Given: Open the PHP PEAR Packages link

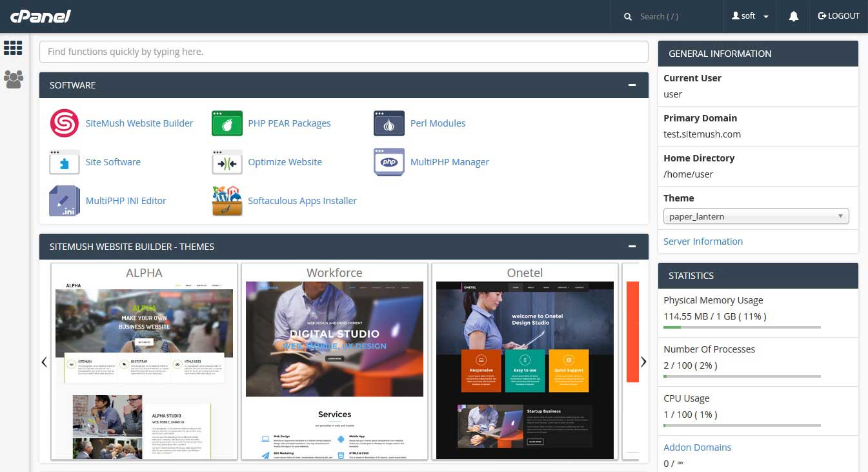Looking at the screenshot, I should click(289, 123).
